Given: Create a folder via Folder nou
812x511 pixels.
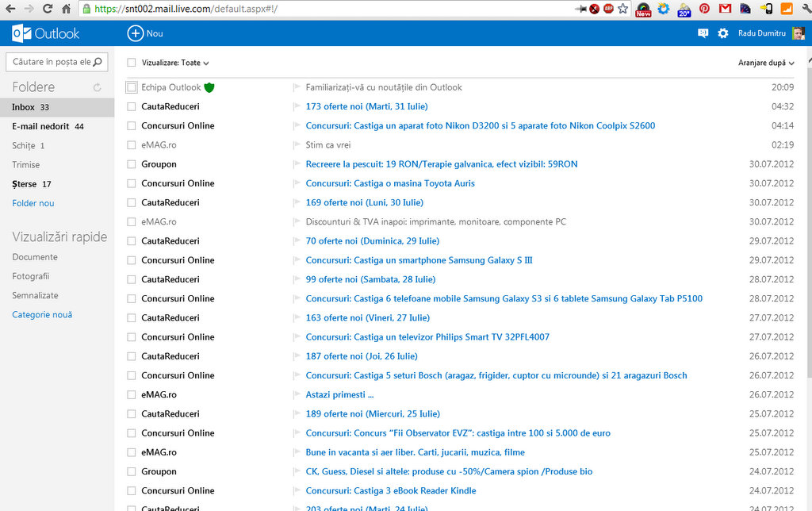Looking at the screenshot, I should 33,203.
